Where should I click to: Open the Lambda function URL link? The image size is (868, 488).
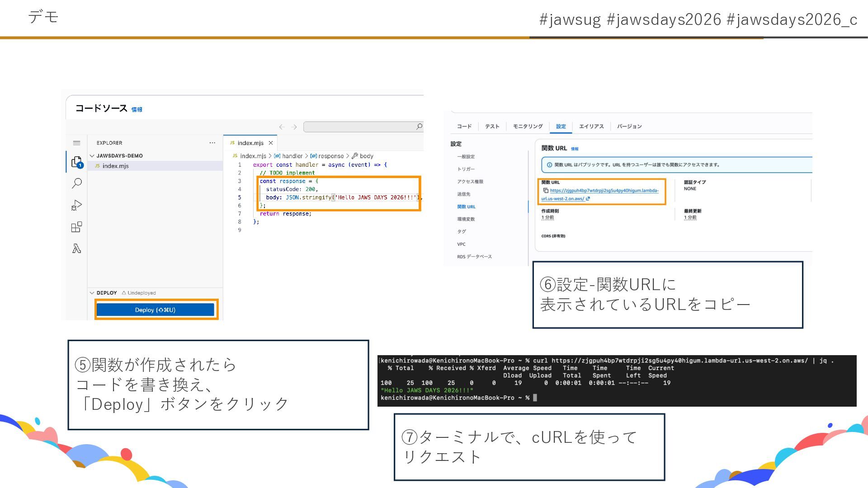(604, 191)
